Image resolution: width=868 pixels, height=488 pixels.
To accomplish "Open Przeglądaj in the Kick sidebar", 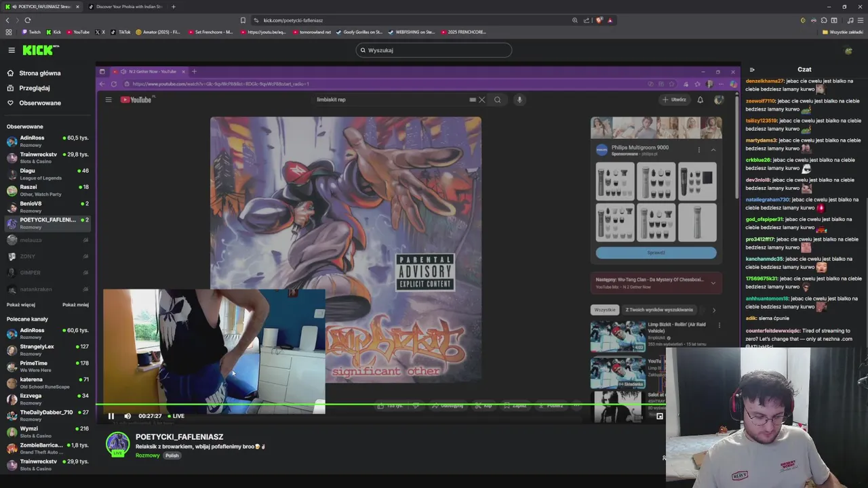I will coord(35,88).
